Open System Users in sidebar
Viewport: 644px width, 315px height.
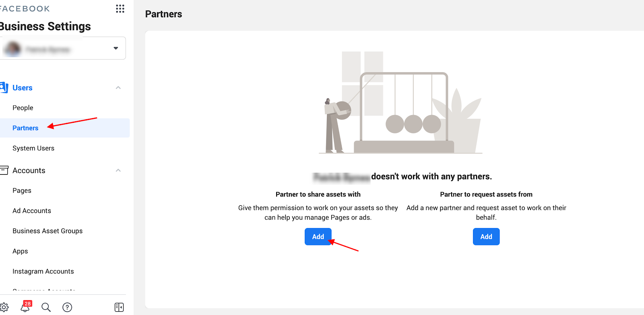[x=33, y=148]
